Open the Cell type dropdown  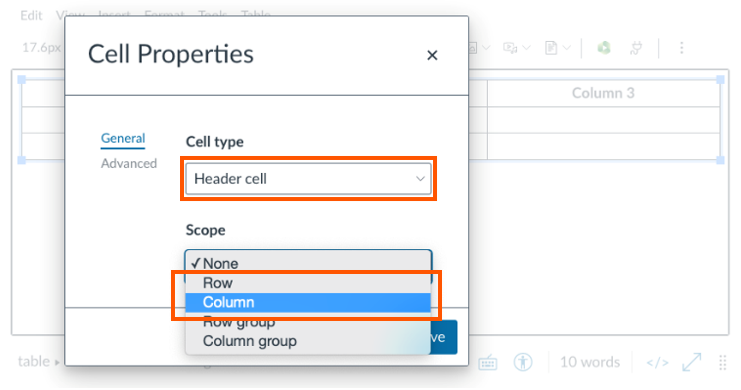[x=308, y=179]
